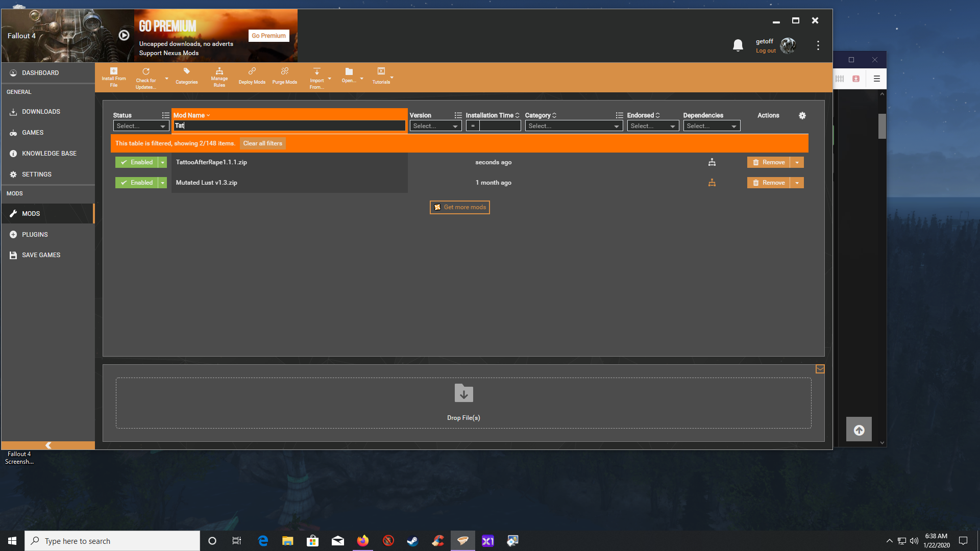Open the Status filter dropdown

[x=141, y=126]
